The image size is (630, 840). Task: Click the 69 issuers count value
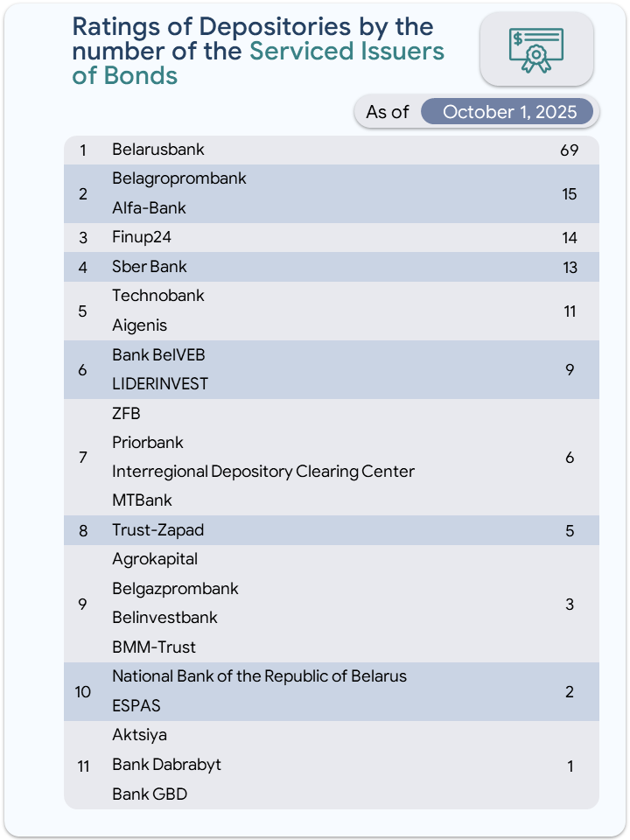pyautogui.click(x=570, y=150)
